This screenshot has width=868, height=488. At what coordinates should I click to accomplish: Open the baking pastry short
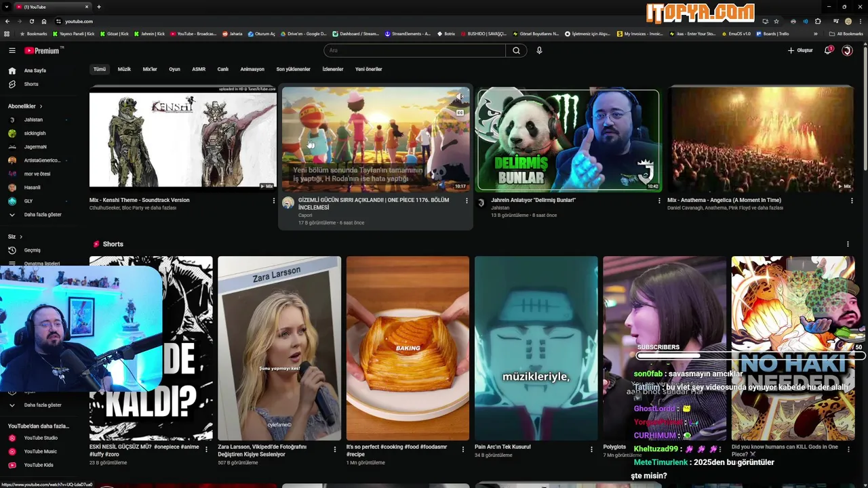point(408,348)
